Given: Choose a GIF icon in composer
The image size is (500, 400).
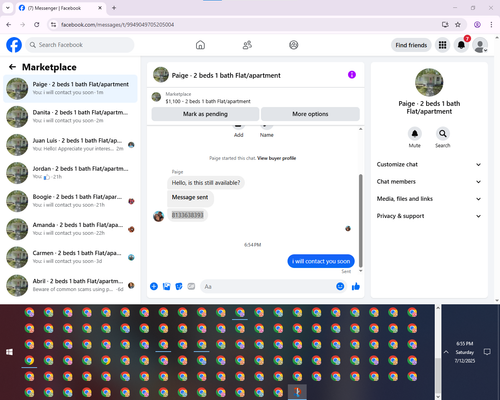Looking at the screenshot, I should 191,286.
